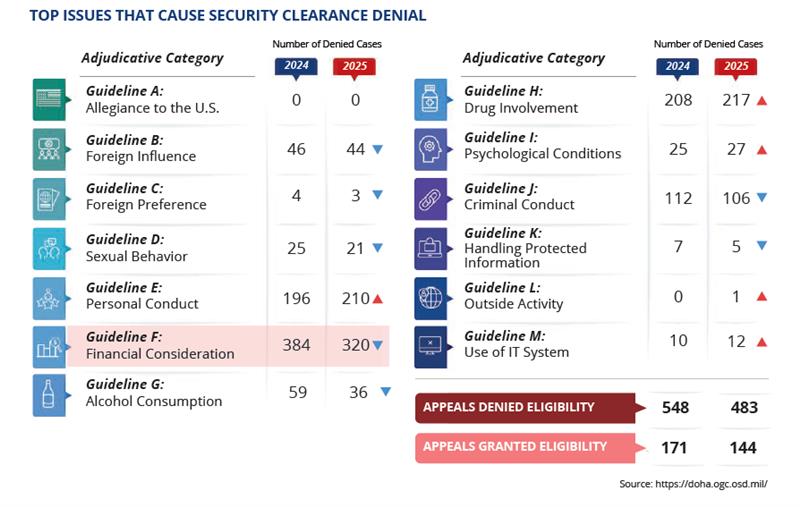Select the left table's blue 2024 column label
This screenshot has height=507, width=800.
296,66
